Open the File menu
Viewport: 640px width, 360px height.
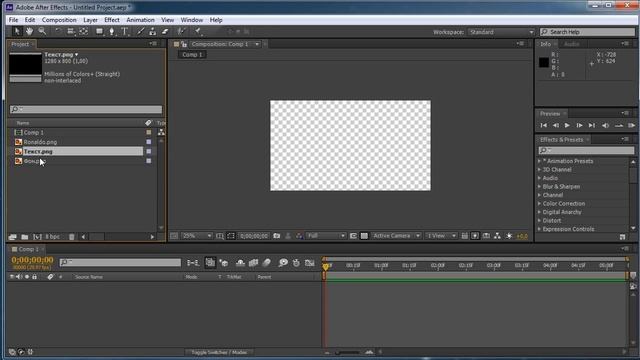(x=13, y=20)
